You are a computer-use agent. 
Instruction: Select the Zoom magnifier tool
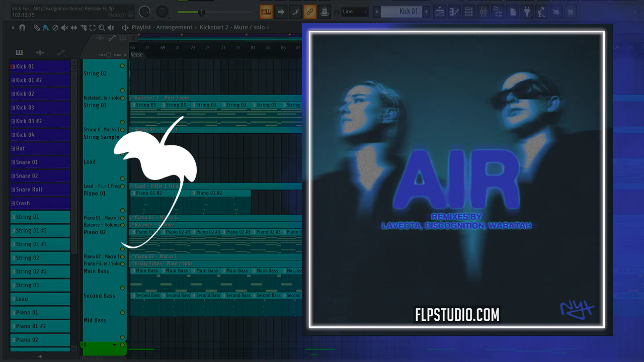pyautogui.click(x=102, y=28)
